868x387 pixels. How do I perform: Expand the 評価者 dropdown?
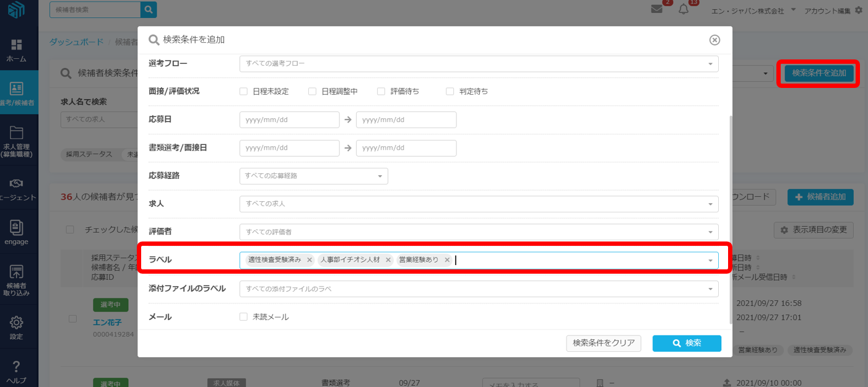[478, 232]
